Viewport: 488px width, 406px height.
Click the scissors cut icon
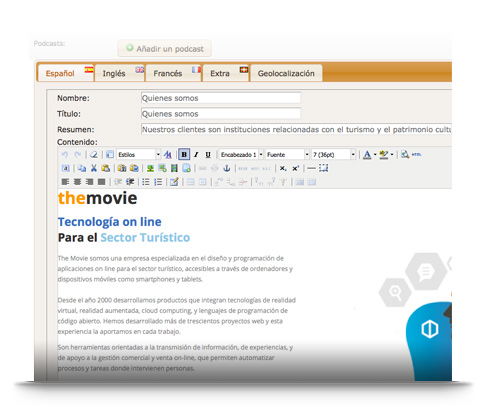94,168
